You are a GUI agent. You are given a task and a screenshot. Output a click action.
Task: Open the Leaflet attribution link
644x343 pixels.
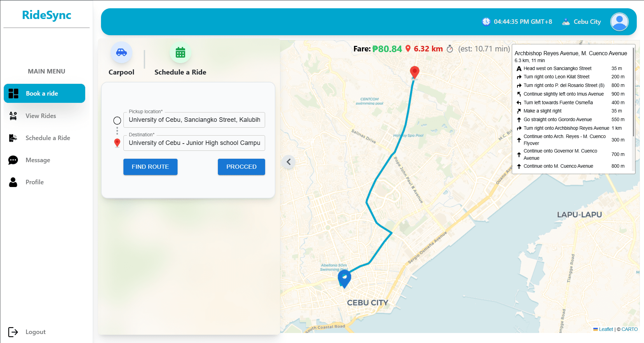point(606,329)
